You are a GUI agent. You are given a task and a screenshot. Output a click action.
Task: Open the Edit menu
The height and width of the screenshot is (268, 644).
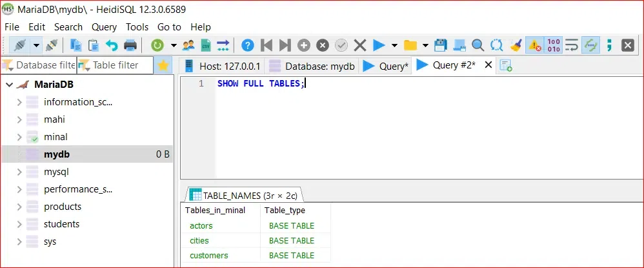point(37,27)
